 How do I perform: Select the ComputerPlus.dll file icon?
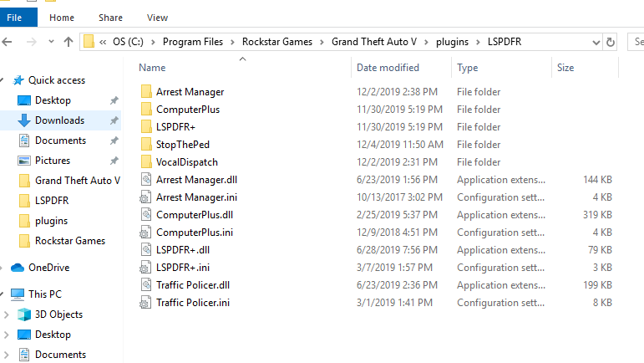[x=145, y=215]
